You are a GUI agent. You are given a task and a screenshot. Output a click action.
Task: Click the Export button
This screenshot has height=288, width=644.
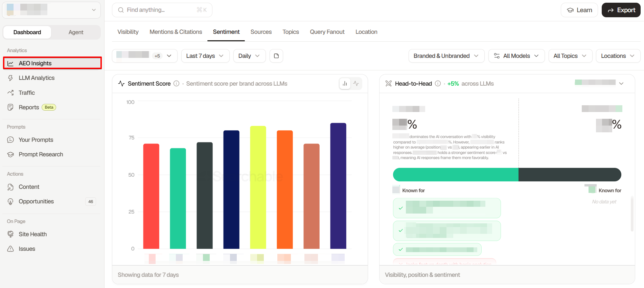point(621,10)
